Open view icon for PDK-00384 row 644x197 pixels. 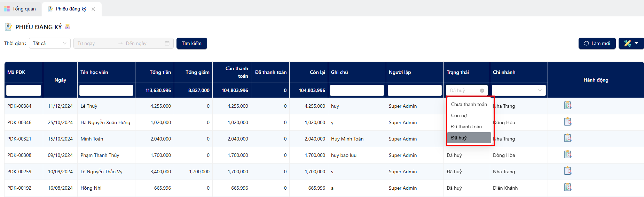tap(568, 105)
